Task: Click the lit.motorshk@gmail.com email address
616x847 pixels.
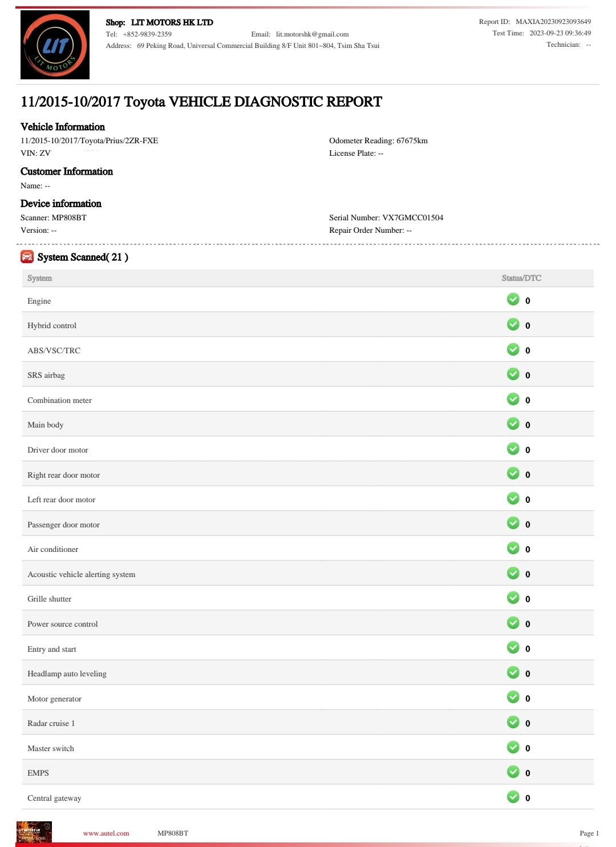Action: click(312, 34)
